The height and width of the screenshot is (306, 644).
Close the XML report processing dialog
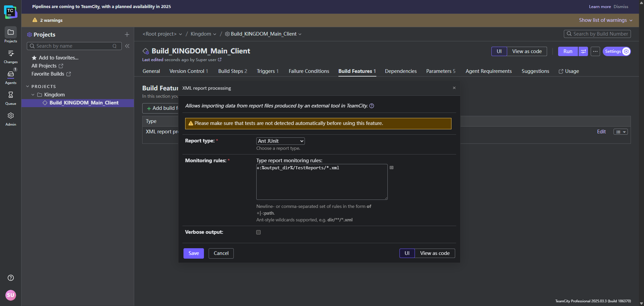click(x=454, y=88)
